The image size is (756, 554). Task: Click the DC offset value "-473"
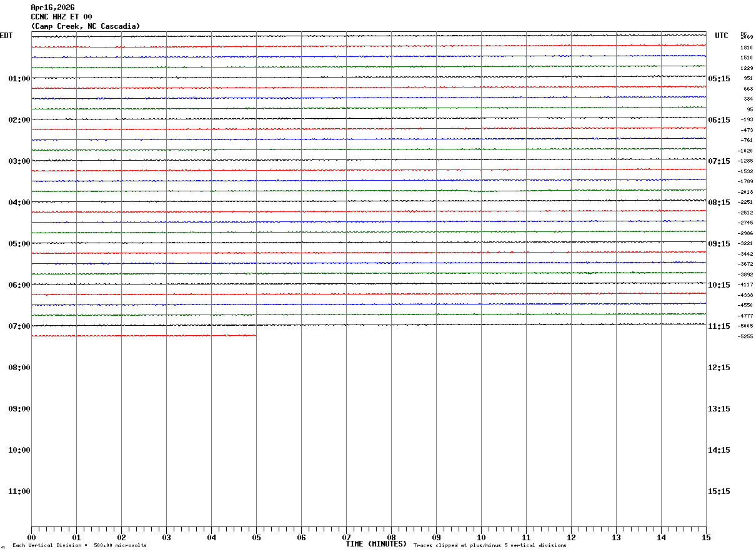[x=747, y=130]
